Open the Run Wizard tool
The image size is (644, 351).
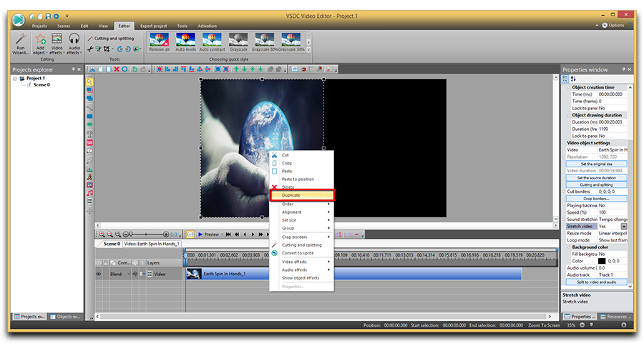[x=20, y=44]
